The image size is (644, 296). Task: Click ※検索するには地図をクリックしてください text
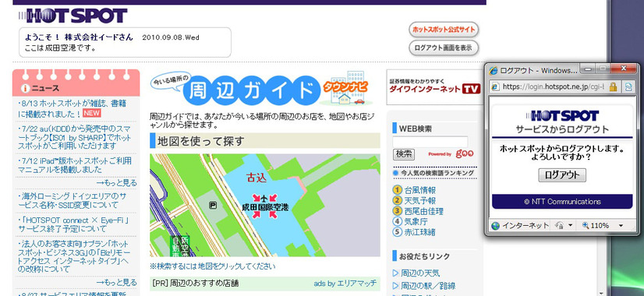click(x=212, y=266)
